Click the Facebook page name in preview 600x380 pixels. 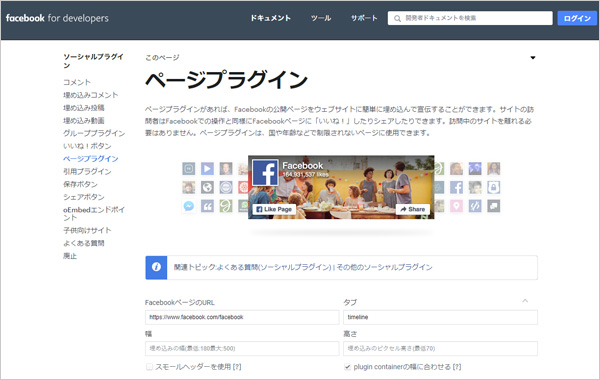[x=303, y=166]
